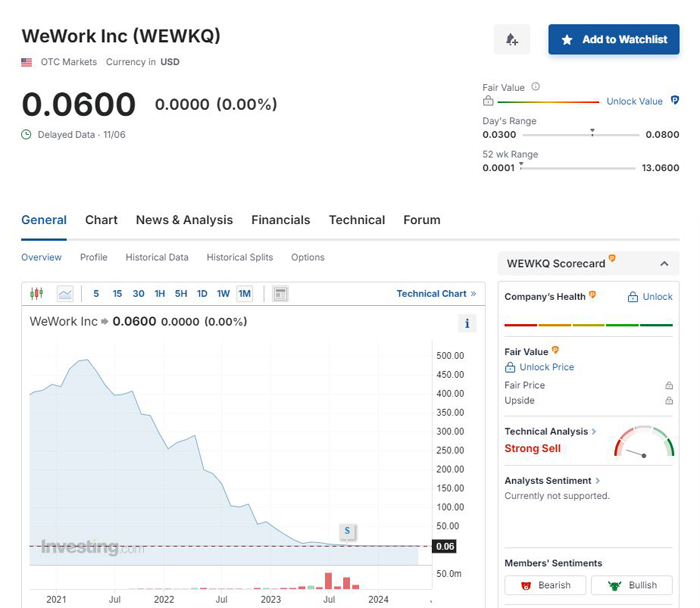Open the News & Analysis tab

click(184, 220)
